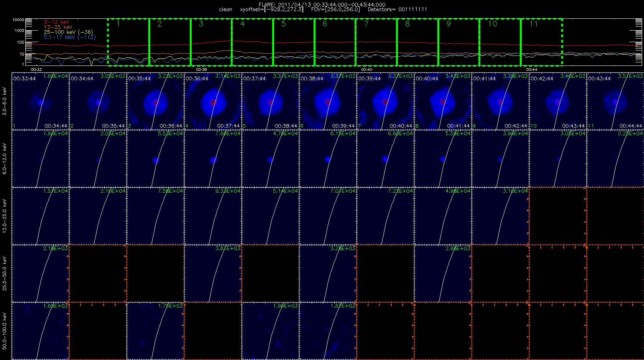Click the green peak value 7.01E+04
Image resolution: width=644 pixels, height=360 pixels.
343,191
